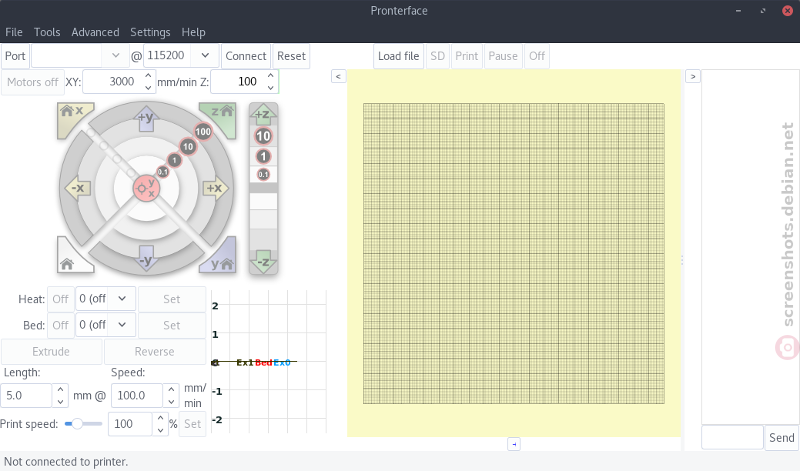Click the SD button
800x471 pixels.
[x=438, y=56]
